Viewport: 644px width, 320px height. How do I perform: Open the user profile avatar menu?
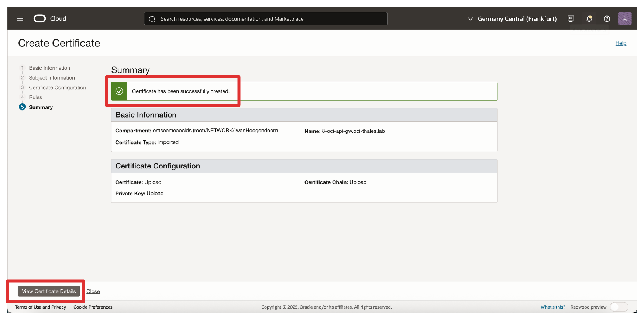624,19
